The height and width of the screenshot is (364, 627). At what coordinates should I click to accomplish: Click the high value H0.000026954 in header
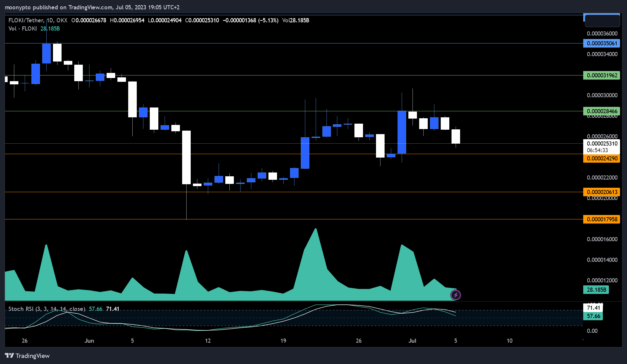coord(127,20)
